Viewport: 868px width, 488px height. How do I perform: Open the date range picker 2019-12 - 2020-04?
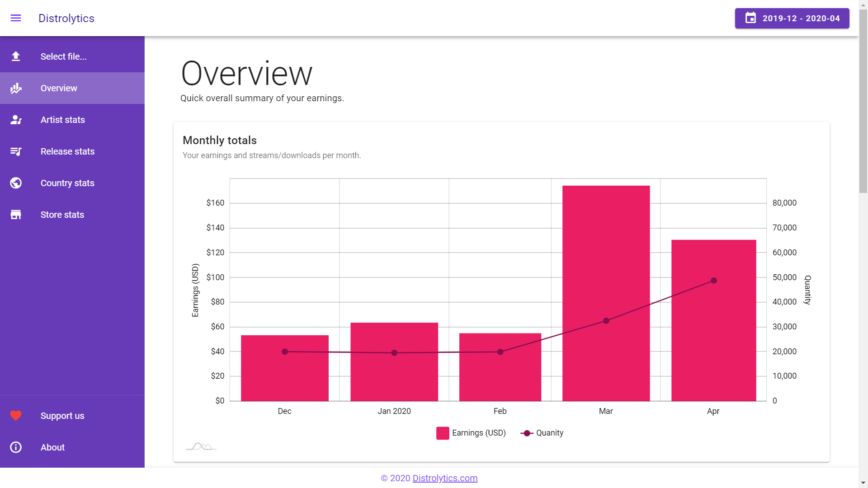click(792, 19)
